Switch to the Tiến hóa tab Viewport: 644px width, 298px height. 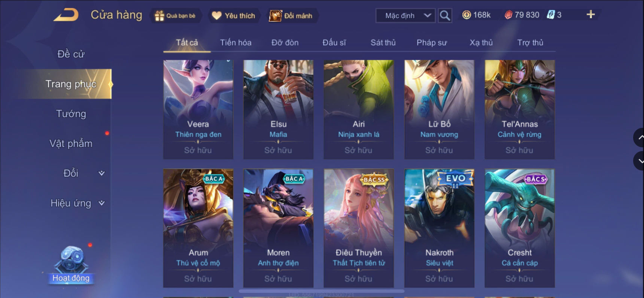(x=236, y=43)
